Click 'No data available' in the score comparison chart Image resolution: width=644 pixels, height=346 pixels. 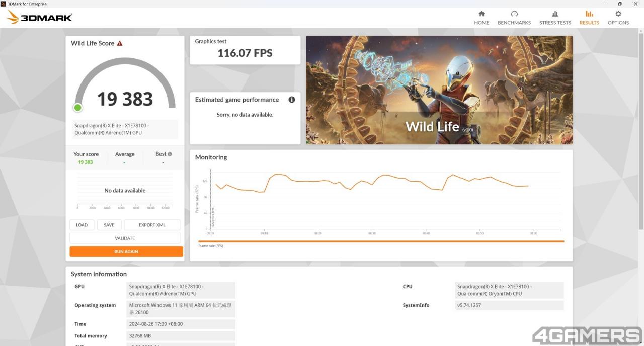(125, 191)
